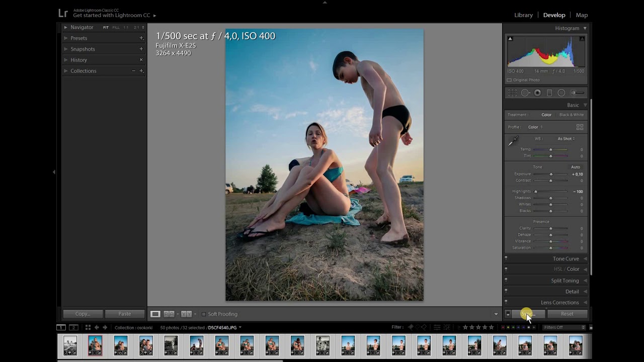This screenshot has height=362, width=644.
Task: Pick the White Balance Selector eyedropper
Action: tap(513, 142)
